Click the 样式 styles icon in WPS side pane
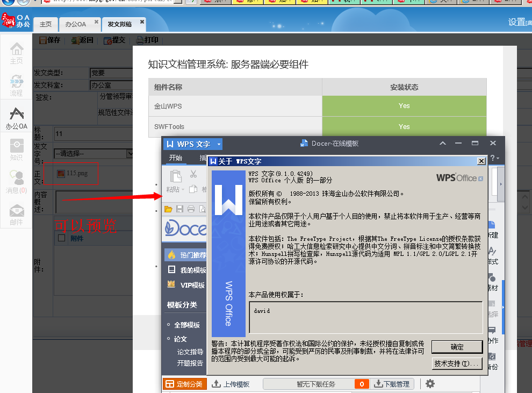Screen dimensions: 532x393 [492, 251]
